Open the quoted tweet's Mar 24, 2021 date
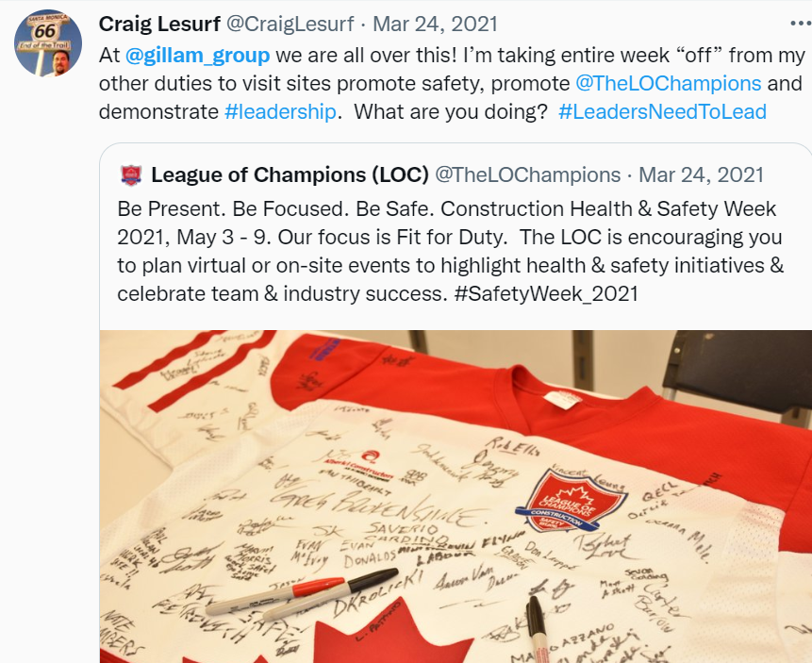Screen dimensions: 812x663 (x=701, y=175)
